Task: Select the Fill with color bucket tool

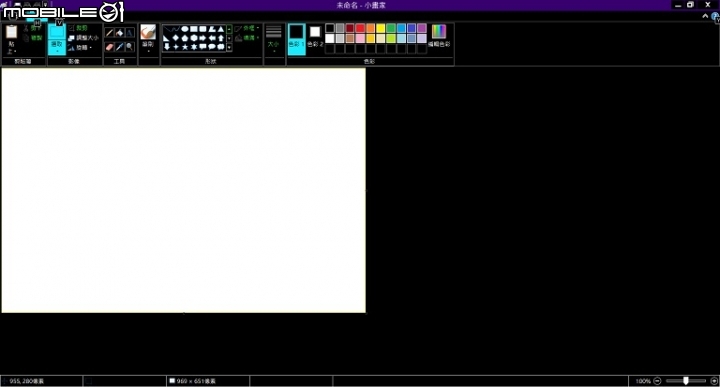Action: pos(119,33)
